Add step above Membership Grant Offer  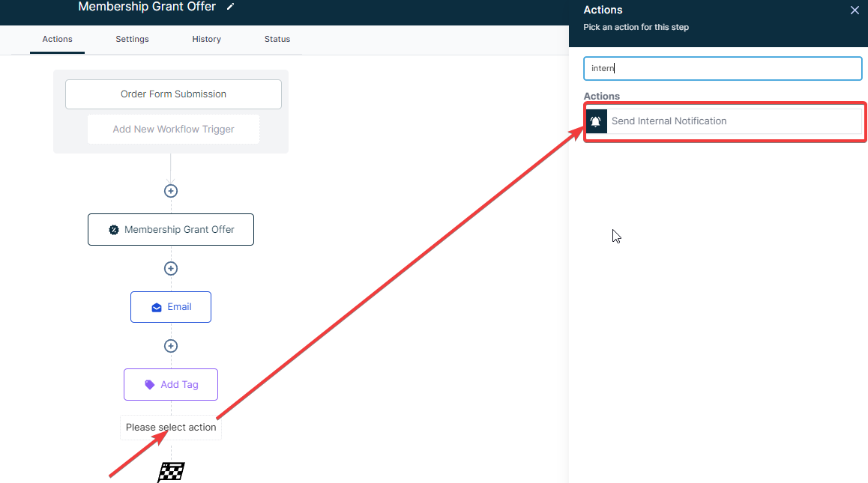pos(170,191)
